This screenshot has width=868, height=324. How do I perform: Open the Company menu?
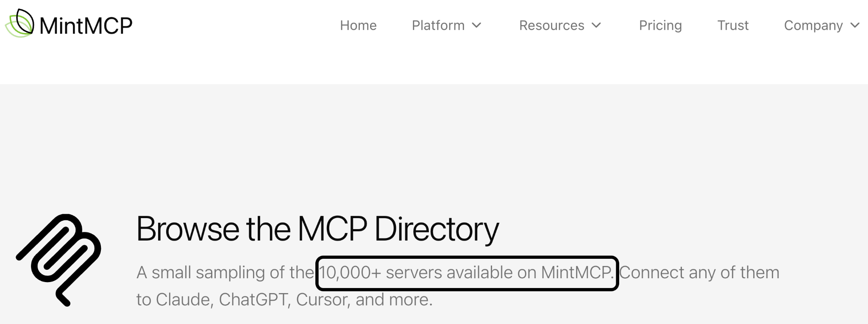point(813,25)
